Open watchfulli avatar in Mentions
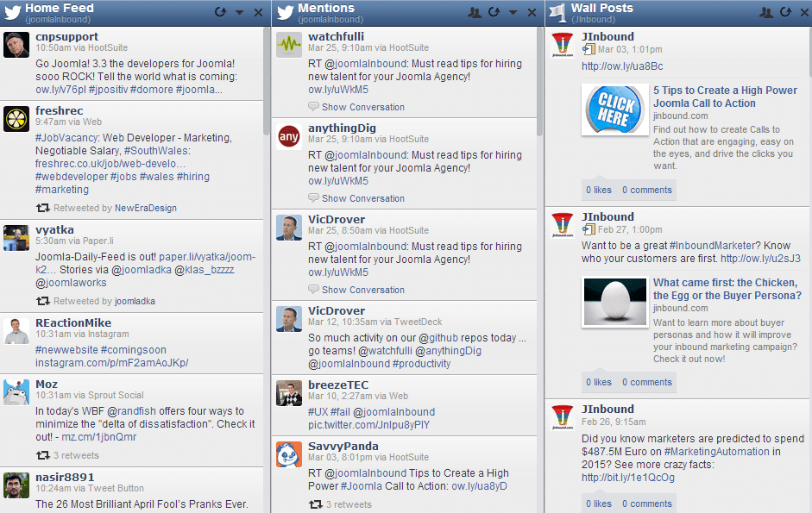The image size is (812, 513). click(289, 45)
